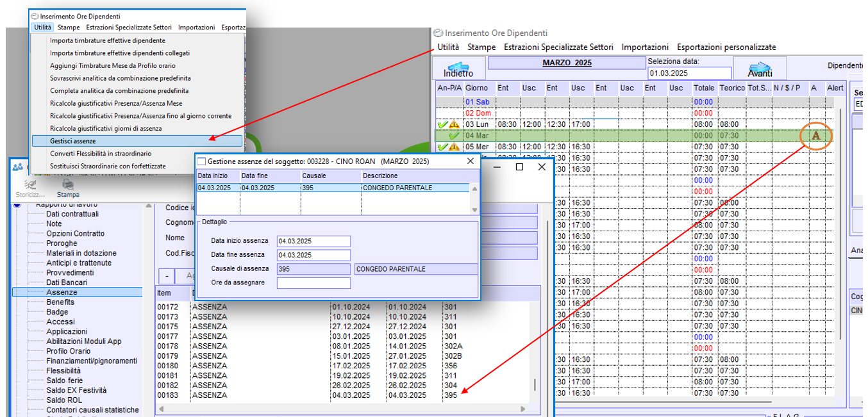
Task: Open the Stampe menu in right window
Action: coord(481,47)
